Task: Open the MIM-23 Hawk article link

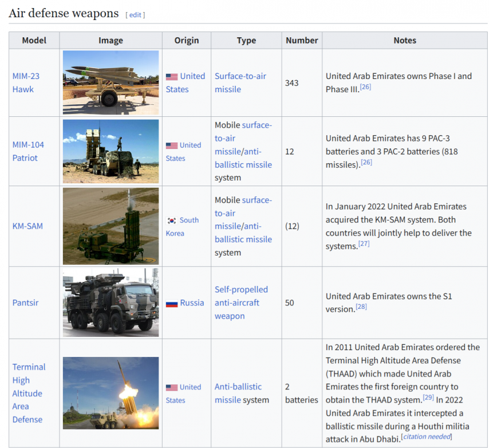Action: [x=26, y=82]
